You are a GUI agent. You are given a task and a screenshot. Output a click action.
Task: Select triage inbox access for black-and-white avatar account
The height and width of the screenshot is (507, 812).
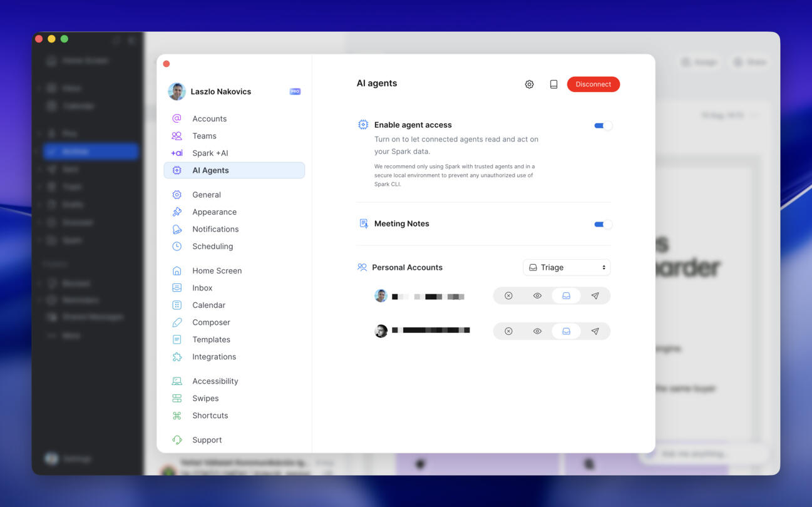click(566, 331)
